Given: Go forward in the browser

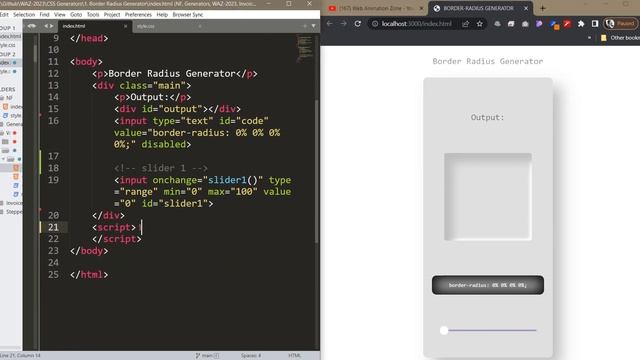Looking at the screenshot, I should pyautogui.click(x=344, y=24).
